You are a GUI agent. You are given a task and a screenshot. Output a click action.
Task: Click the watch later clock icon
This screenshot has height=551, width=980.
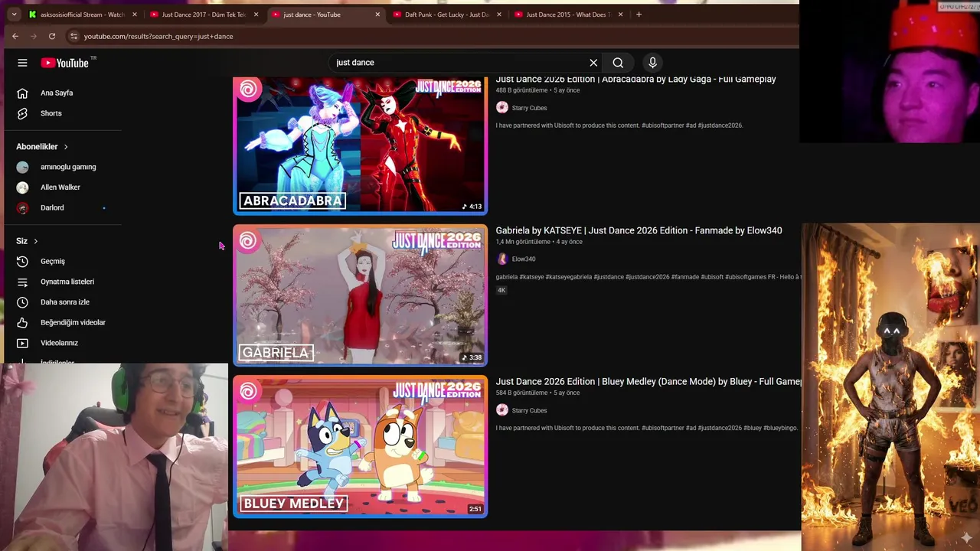point(22,302)
